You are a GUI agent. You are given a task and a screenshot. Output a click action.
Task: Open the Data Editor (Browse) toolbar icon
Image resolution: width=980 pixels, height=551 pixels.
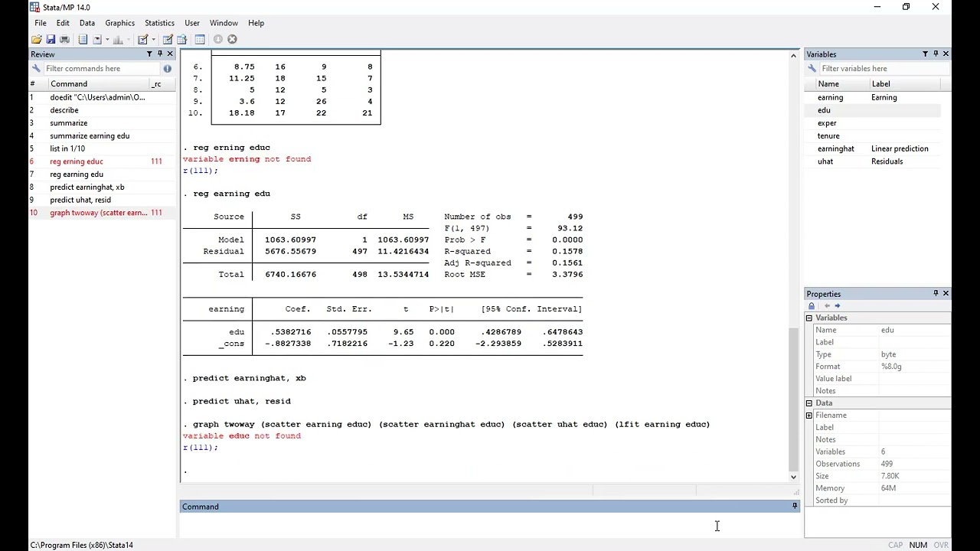(x=181, y=39)
